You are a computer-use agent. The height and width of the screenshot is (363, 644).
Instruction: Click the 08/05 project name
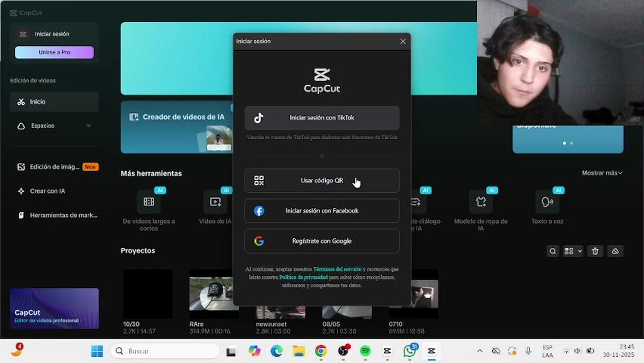331,324
